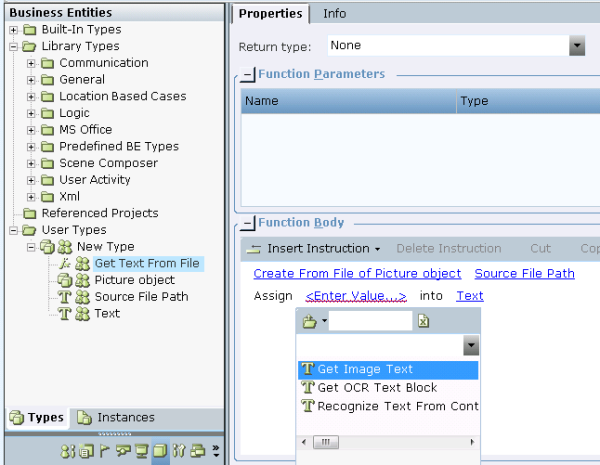Click the Source File Path link

tap(525, 274)
